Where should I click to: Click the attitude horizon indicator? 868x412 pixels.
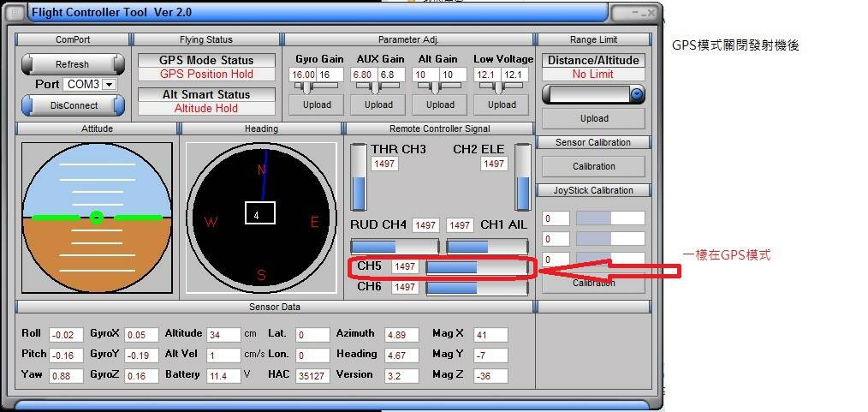97,218
